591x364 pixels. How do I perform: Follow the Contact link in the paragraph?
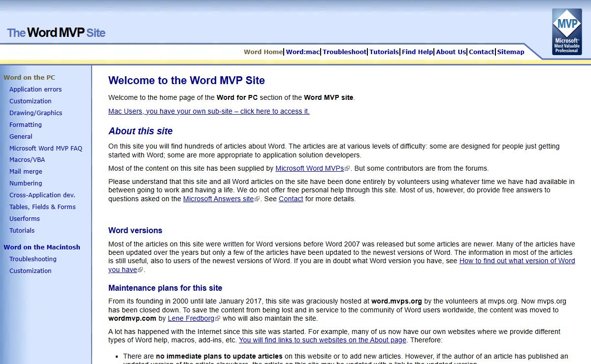click(291, 199)
